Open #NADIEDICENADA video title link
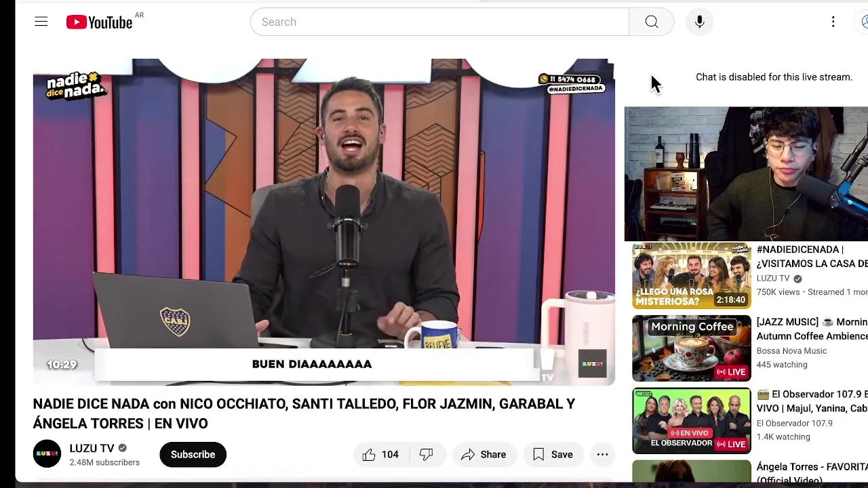 click(x=812, y=256)
